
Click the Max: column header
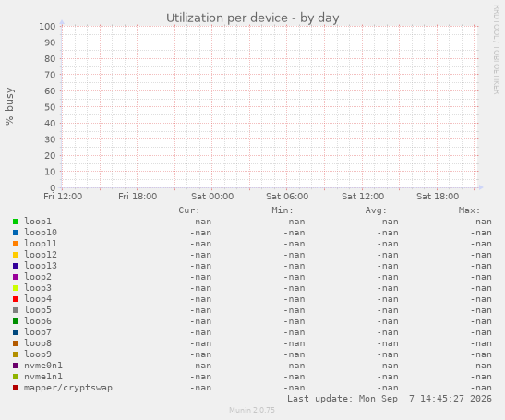pyautogui.click(x=469, y=210)
